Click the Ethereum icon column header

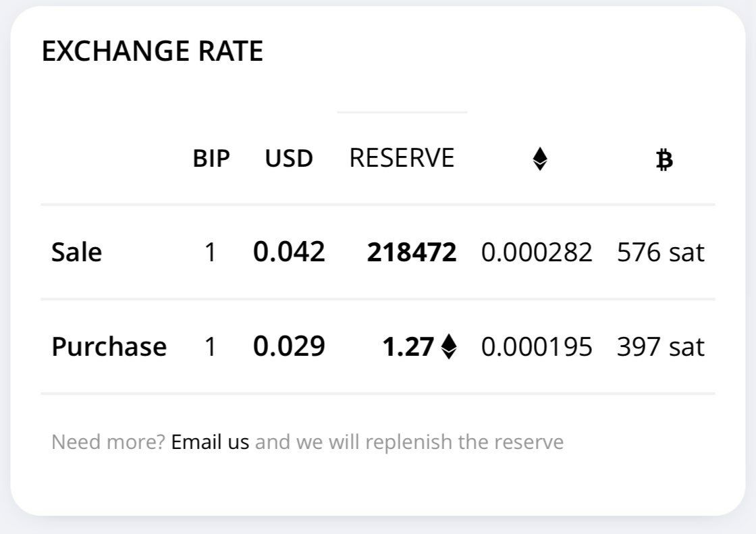[540, 159]
